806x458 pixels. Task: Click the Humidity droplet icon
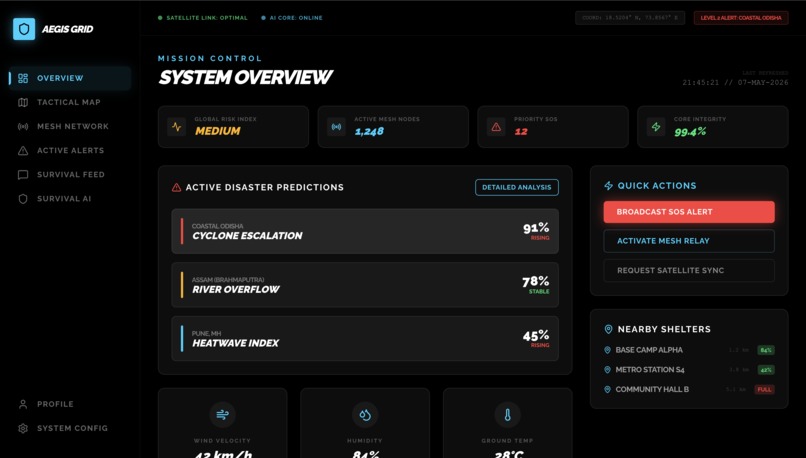pos(365,414)
